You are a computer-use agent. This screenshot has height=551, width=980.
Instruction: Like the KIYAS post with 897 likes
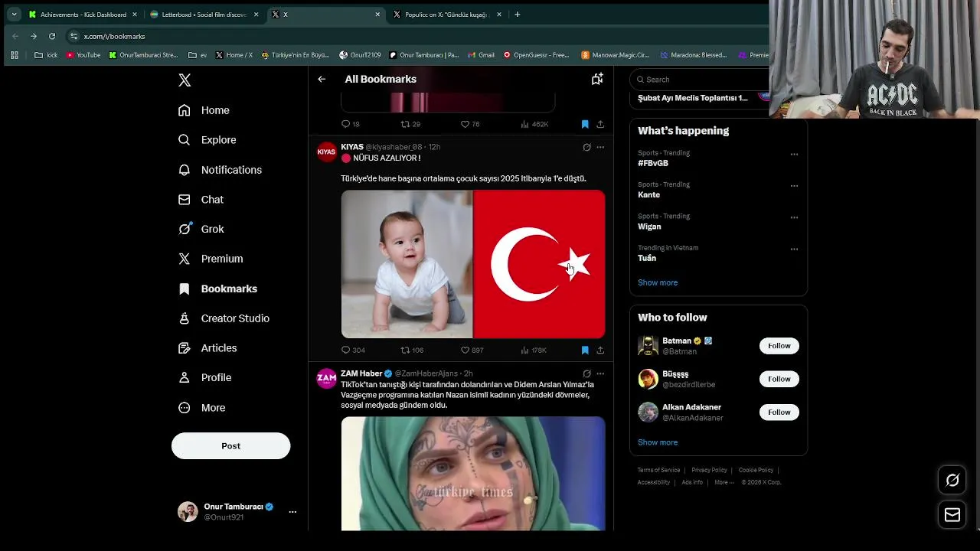click(x=472, y=350)
